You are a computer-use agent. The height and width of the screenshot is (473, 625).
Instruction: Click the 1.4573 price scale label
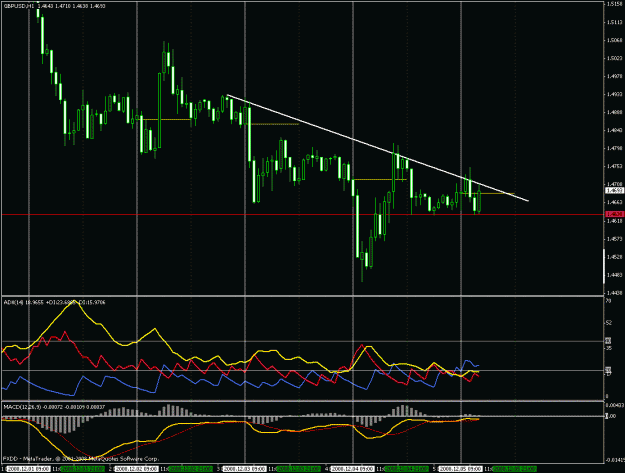[614, 239]
